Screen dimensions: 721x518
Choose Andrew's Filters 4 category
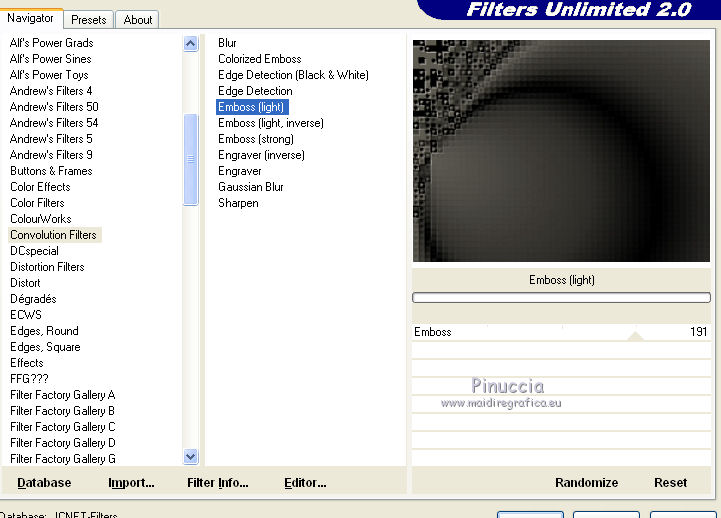pyautogui.click(x=51, y=91)
